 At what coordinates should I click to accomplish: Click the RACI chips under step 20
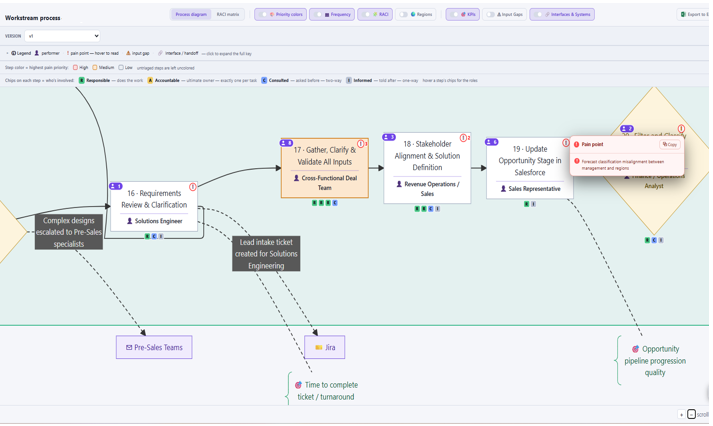tap(654, 240)
